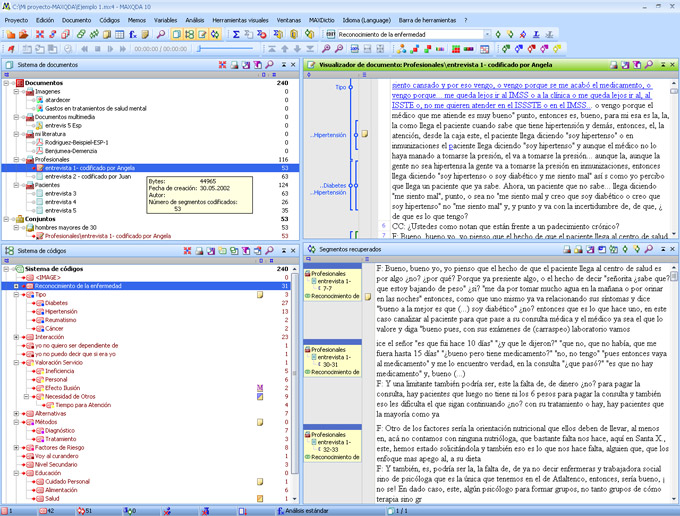Expand the Interacción code node
Viewport: 680px width, 516px height.
pos(16,337)
